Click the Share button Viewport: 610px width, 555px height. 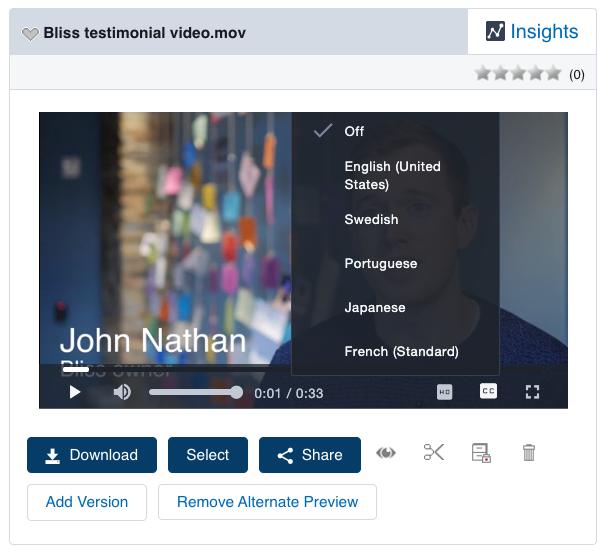[x=310, y=455]
